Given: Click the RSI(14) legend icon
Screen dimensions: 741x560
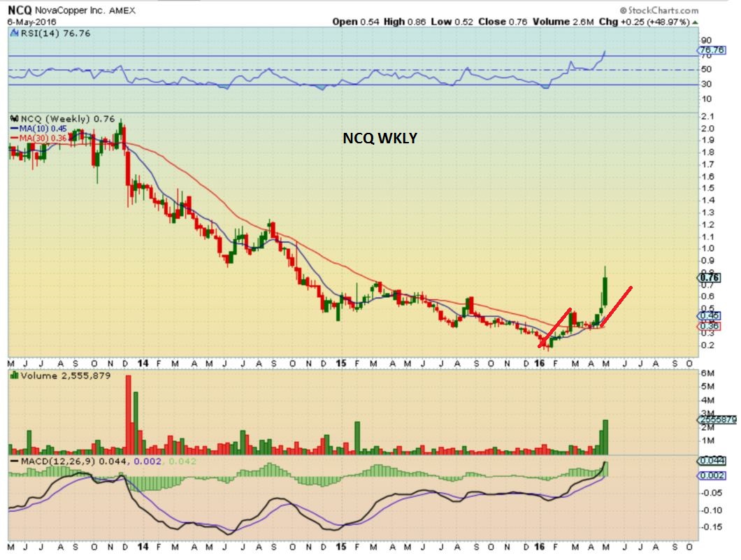Looking at the screenshot, I should [14, 33].
